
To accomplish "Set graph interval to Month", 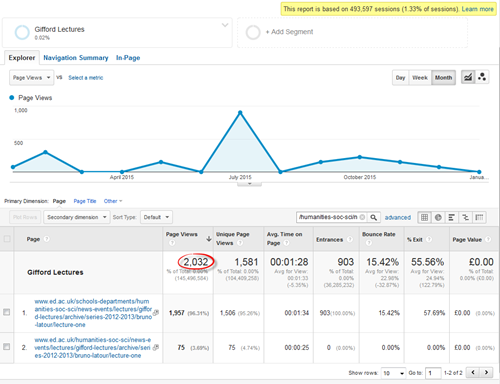I will tap(443, 78).
